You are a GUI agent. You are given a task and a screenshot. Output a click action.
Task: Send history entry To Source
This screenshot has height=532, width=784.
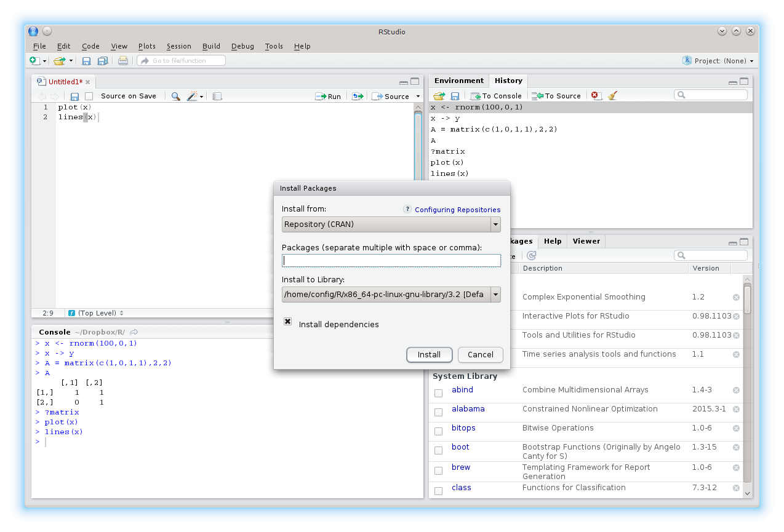tap(556, 95)
